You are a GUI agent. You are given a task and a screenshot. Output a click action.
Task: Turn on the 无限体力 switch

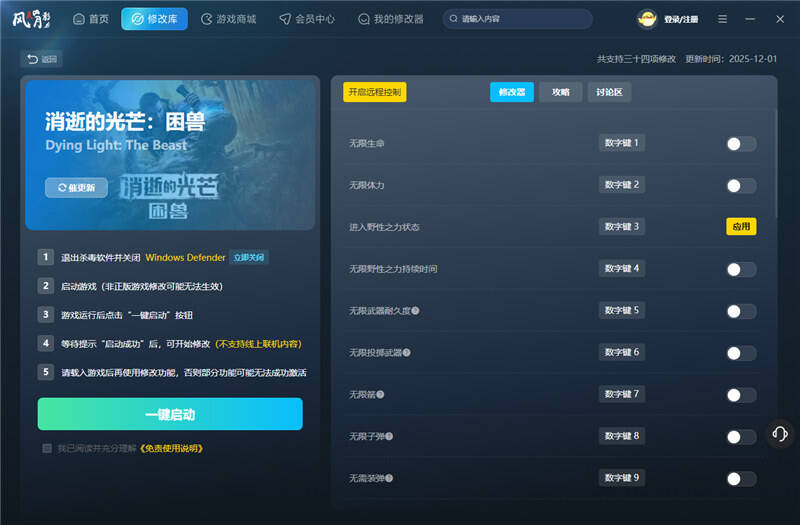(x=740, y=186)
